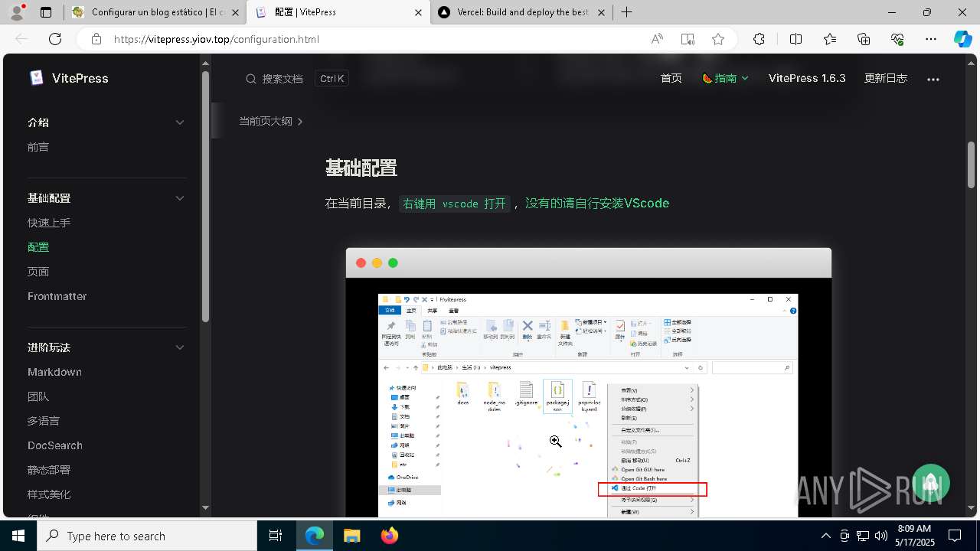Click the browser address bar URL

(x=217, y=39)
